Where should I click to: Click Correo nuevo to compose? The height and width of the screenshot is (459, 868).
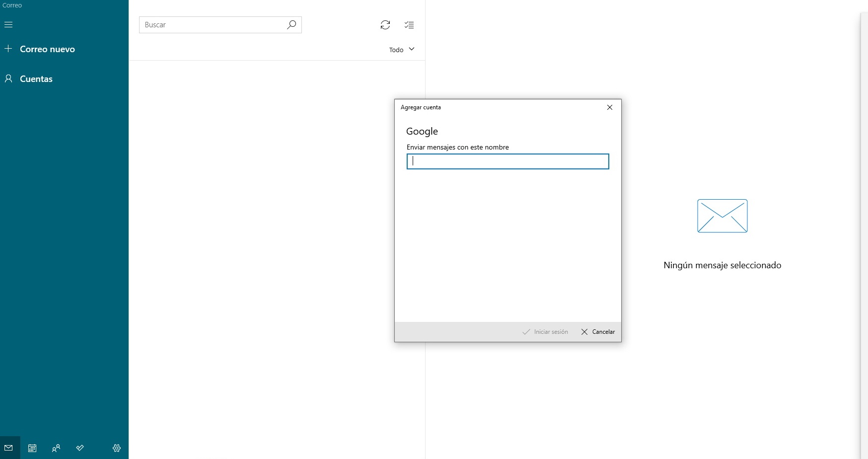pyautogui.click(x=47, y=49)
